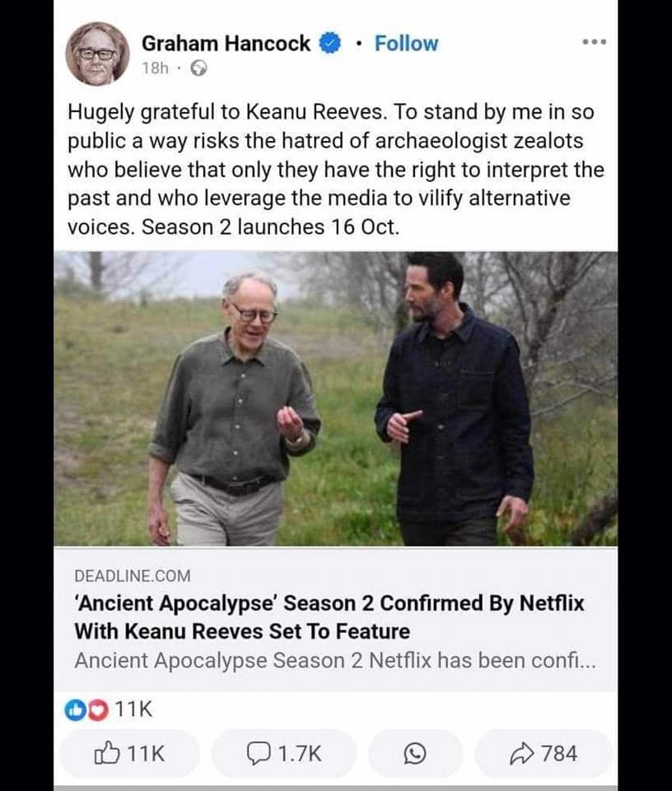
Task: Click the Graham Hancock profile name
Action: (226, 44)
